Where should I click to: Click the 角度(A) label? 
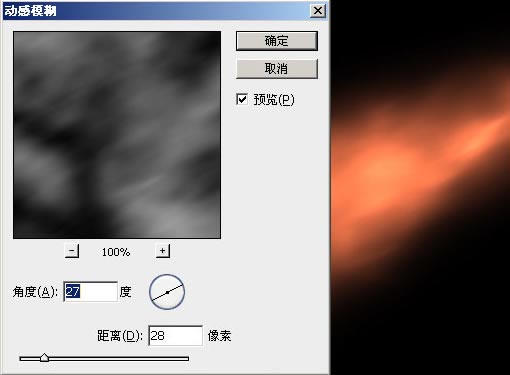tap(35, 292)
